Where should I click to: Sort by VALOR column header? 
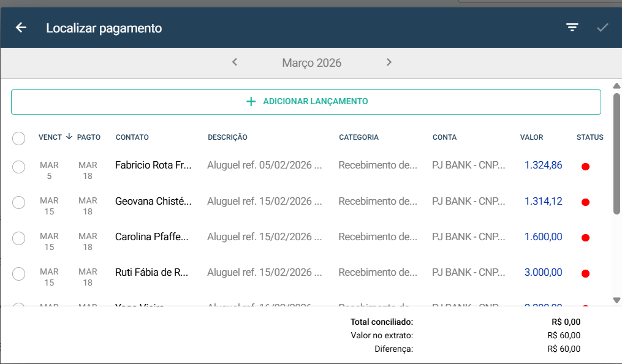pos(531,137)
